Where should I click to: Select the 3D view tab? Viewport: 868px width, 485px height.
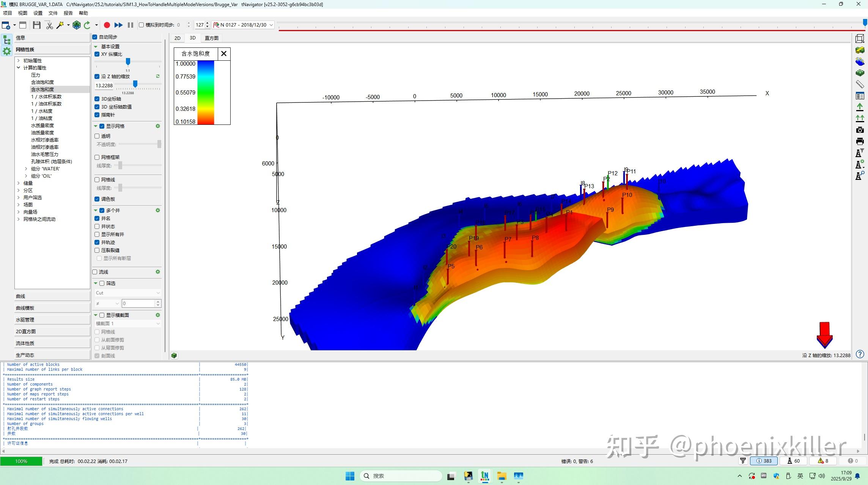[x=193, y=38]
